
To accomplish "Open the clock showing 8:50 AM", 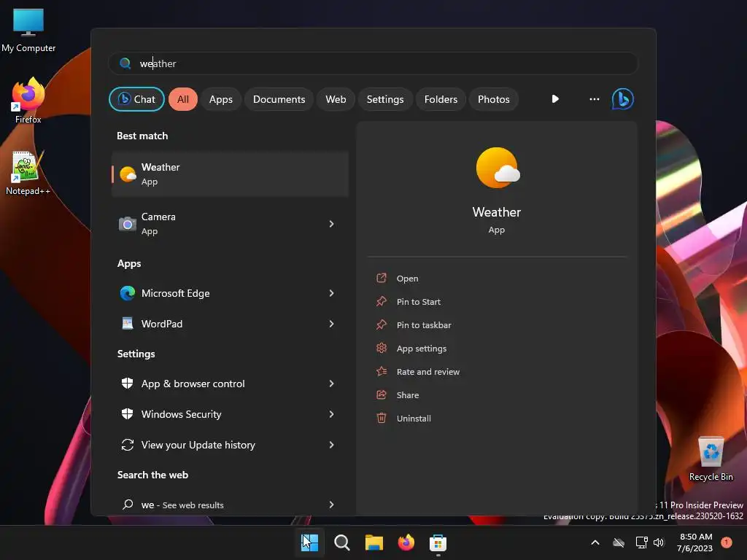I will click(695, 542).
